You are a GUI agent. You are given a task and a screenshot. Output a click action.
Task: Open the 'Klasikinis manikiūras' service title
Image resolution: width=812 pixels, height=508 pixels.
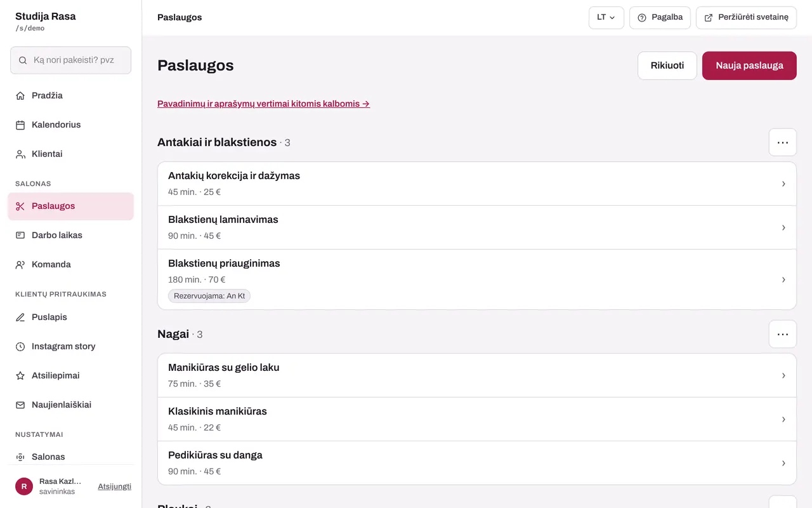pos(218,411)
